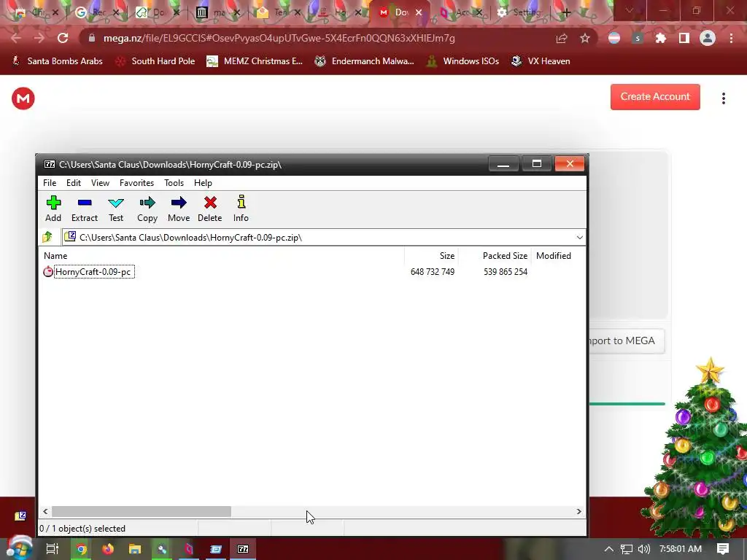Click the Create Account button on MEGA
747x560 pixels.
coord(655,97)
